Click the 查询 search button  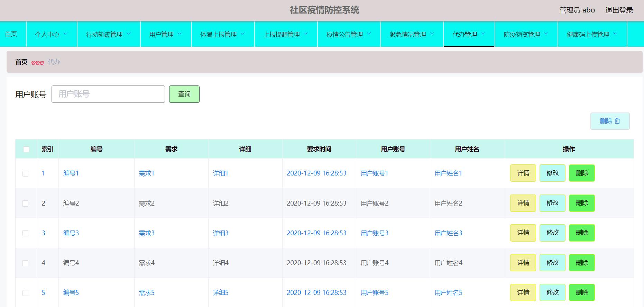(x=184, y=94)
